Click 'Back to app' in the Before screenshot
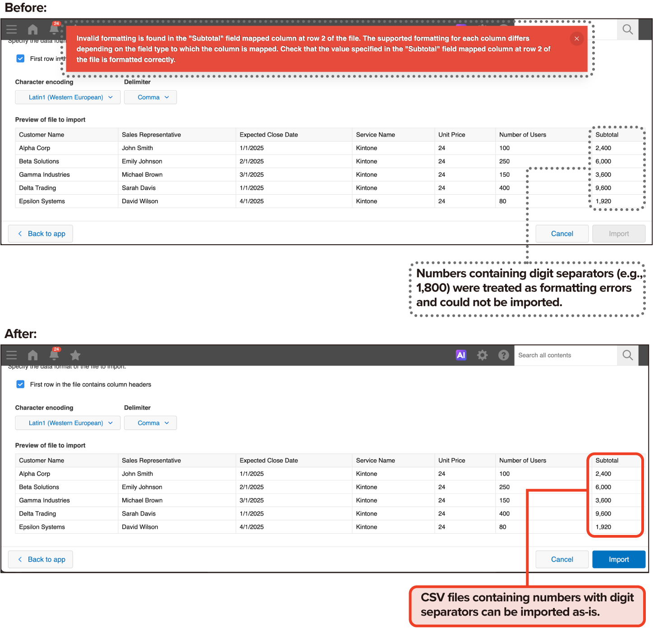 (41, 234)
